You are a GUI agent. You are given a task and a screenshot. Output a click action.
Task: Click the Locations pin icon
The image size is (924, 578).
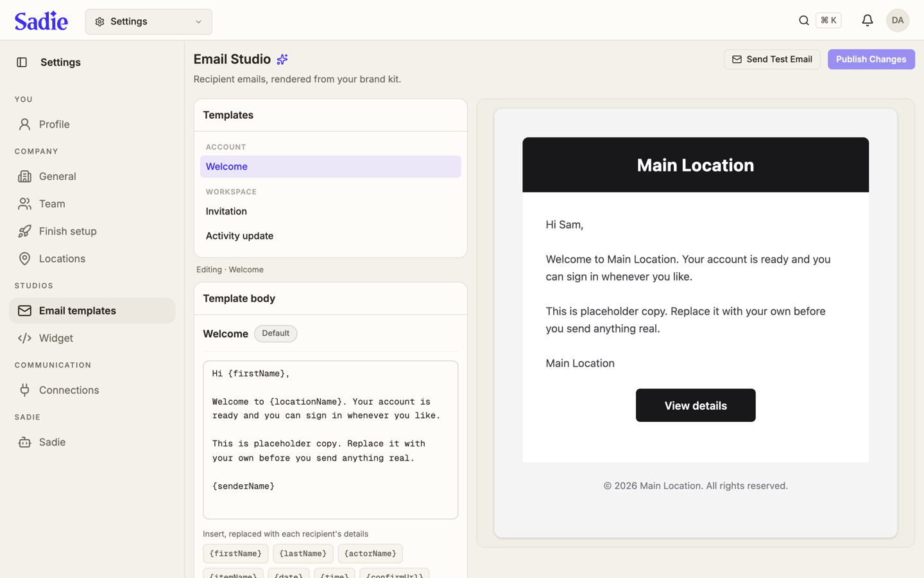(x=24, y=259)
